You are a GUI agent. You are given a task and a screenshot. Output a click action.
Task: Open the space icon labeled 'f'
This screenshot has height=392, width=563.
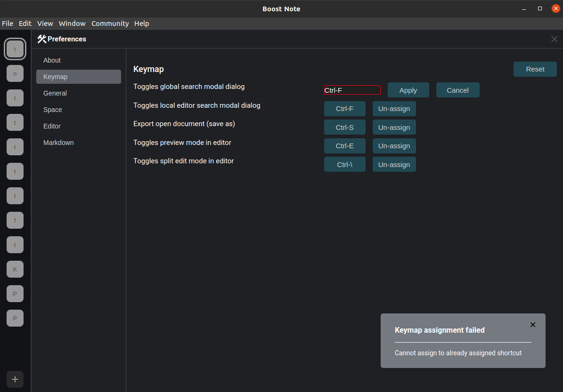coord(15,220)
